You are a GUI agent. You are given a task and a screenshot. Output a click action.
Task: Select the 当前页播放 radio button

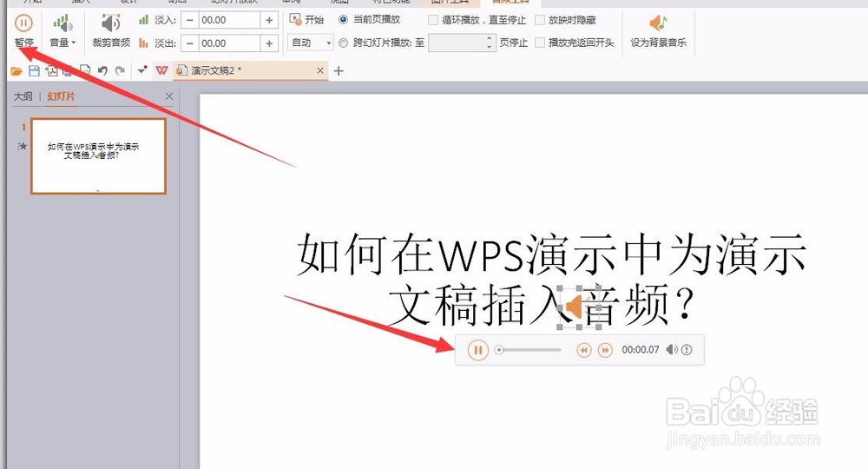343,20
